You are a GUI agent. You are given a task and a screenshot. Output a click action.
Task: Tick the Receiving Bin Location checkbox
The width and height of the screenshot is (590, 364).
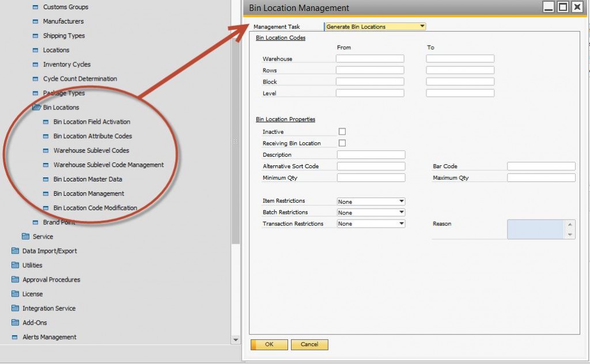342,143
